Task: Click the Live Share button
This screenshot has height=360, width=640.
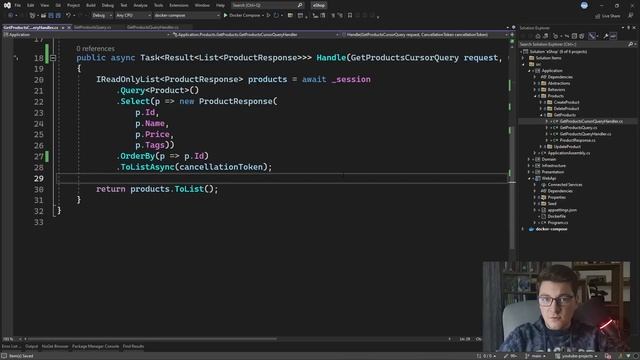Action: point(607,16)
